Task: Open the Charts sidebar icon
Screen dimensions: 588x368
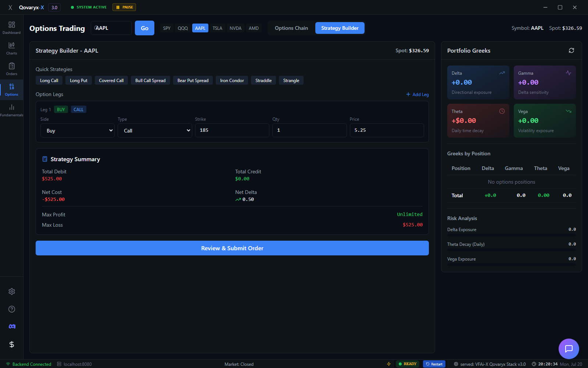Action: point(11,48)
